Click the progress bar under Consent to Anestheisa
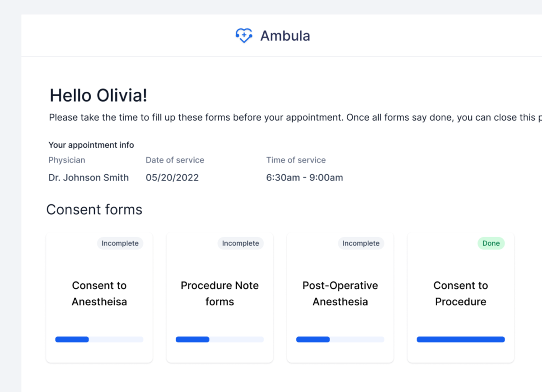542x392 pixels. pos(99,339)
